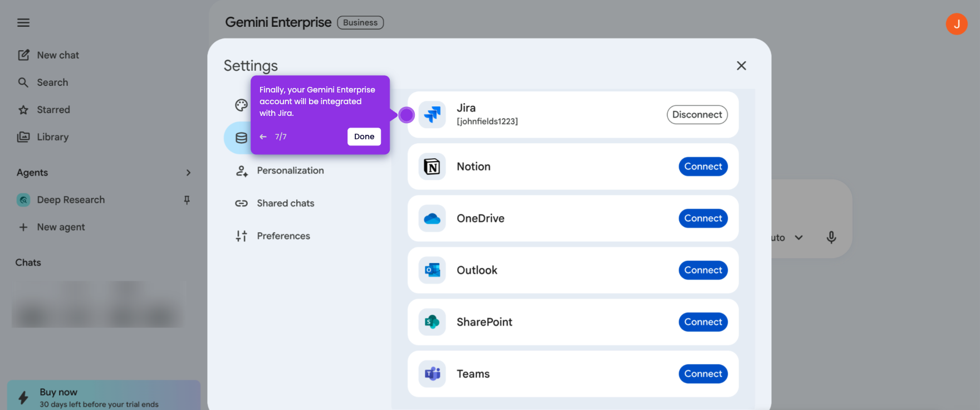
Task: Click the SharePoint connector name
Action: tap(484, 322)
